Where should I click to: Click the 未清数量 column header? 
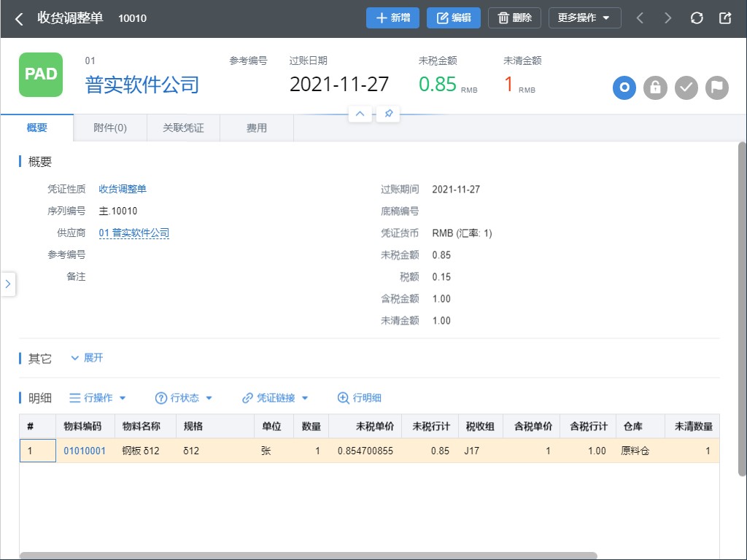point(692,426)
